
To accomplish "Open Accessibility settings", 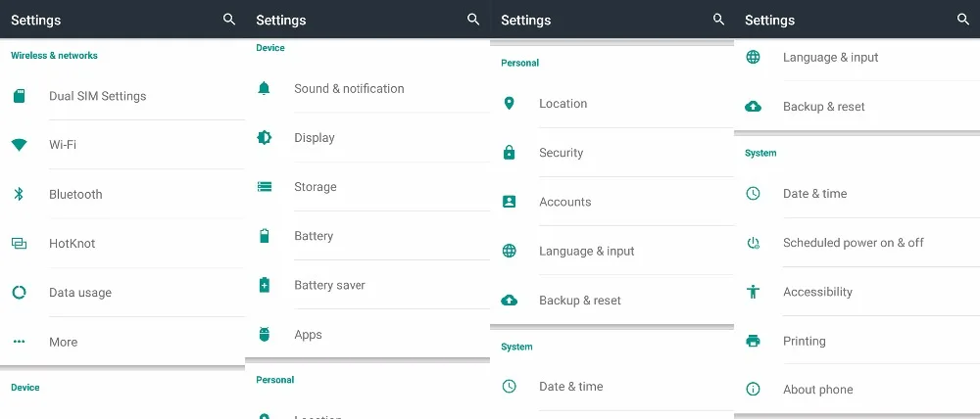I will pos(857,292).
